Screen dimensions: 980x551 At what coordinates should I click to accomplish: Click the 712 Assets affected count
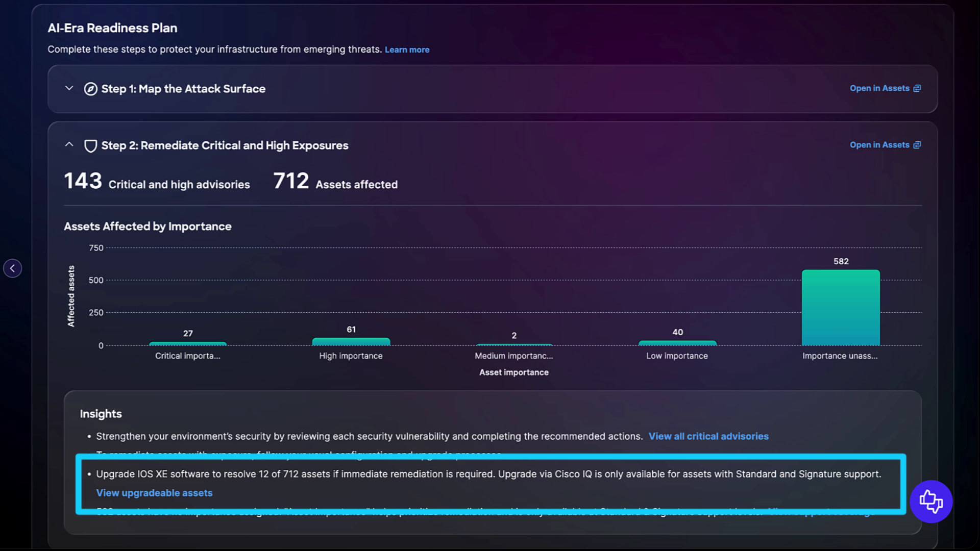pyautogui.click(x=335, y=182)
